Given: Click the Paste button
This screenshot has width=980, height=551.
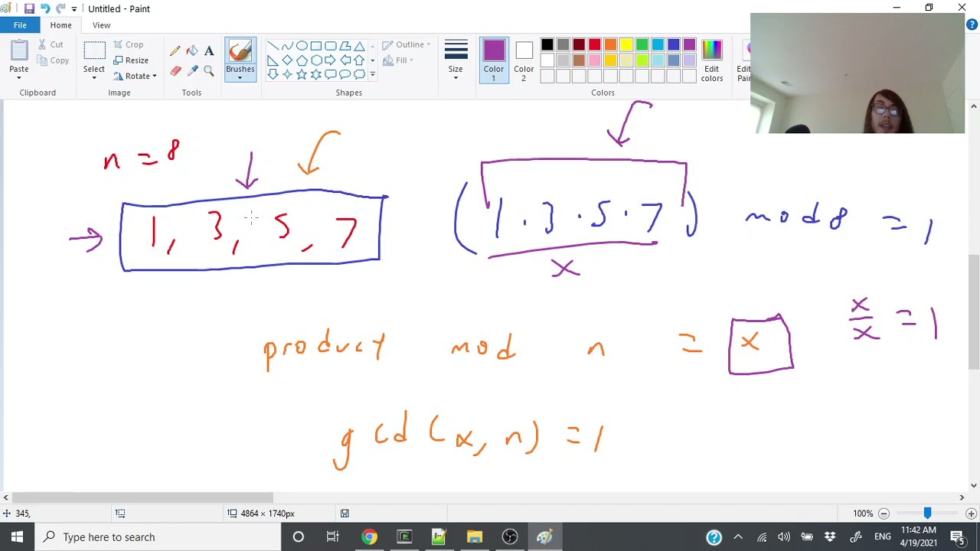Looking at the screenshot, I should (x=19, y=60).
